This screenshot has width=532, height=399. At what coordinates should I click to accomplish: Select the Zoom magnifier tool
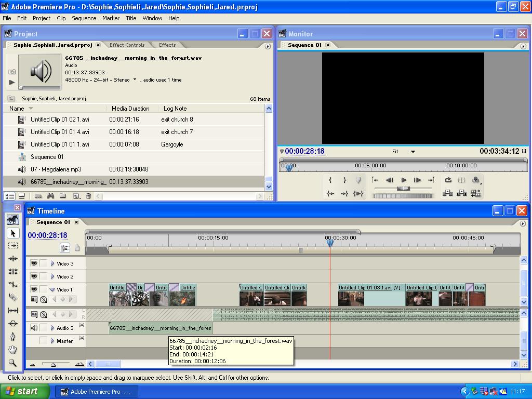[x=13, y=362]
